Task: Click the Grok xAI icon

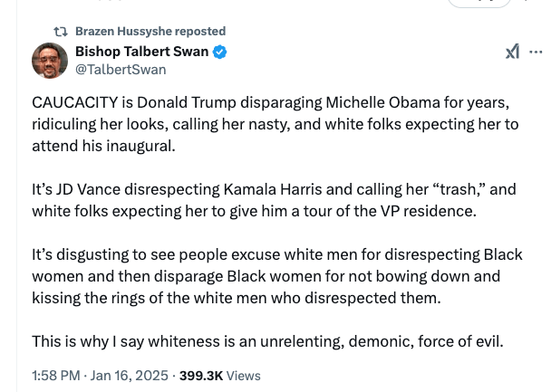Action: pyautogui.click(x=512, y=53)
